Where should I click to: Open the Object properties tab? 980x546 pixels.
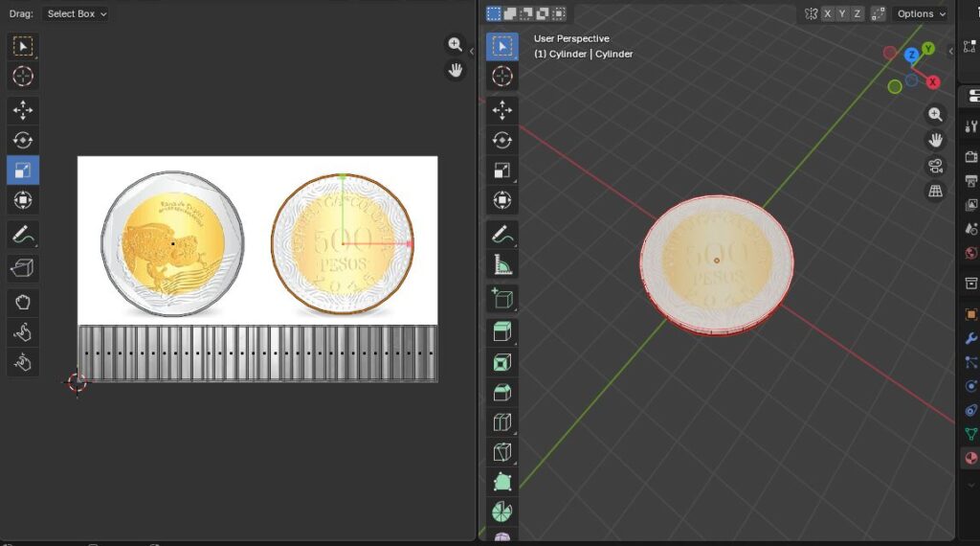[970, 314]
